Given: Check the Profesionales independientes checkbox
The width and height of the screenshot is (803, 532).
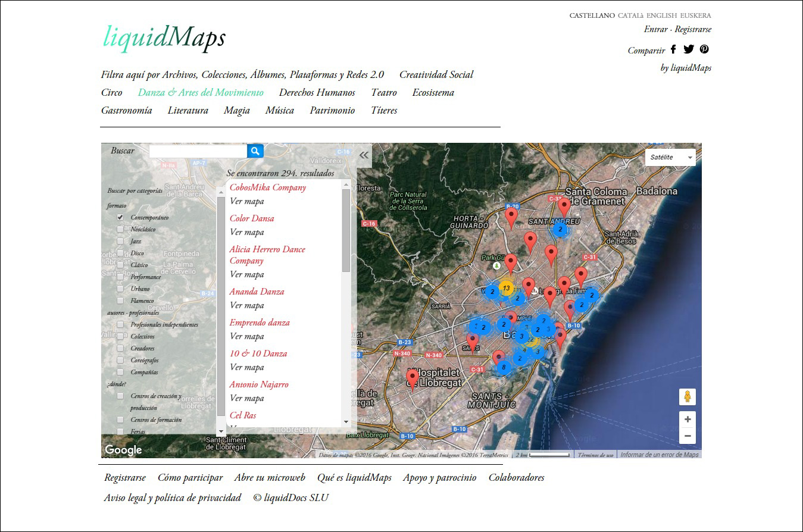Looking at the screenshot, I should coord(120,324).
